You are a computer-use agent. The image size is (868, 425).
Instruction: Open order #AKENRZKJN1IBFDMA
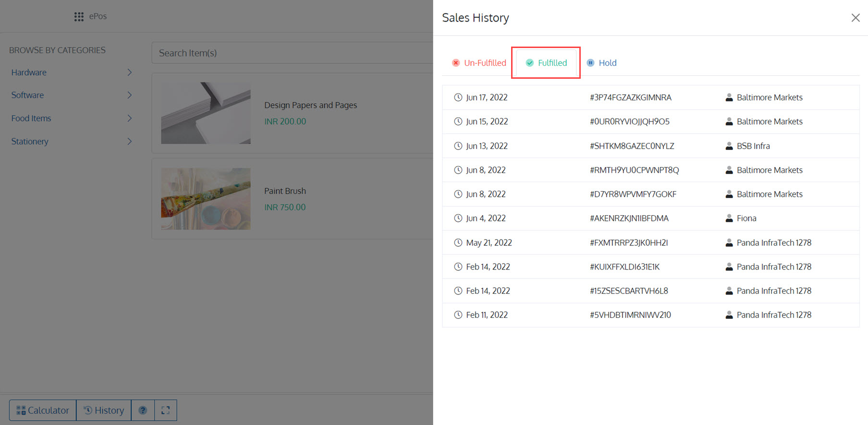coord(629,218)
